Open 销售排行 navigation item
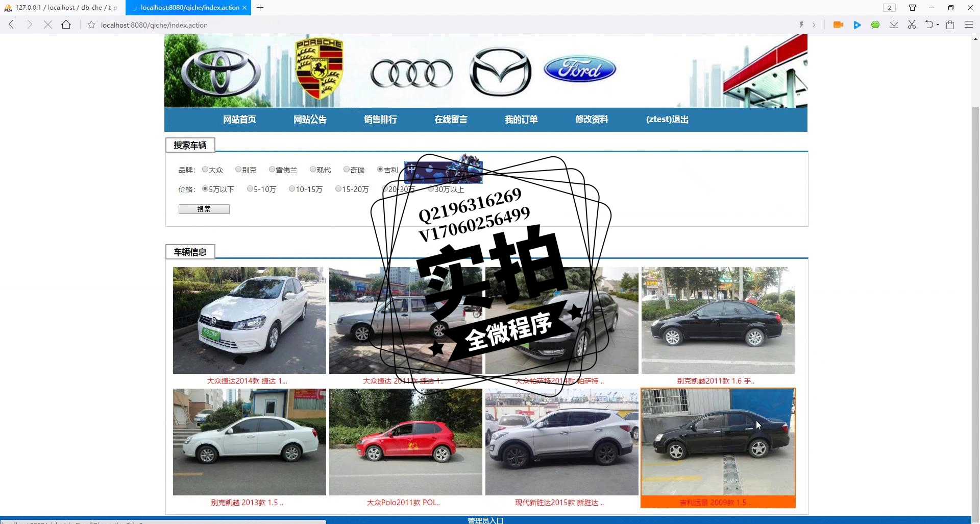This screenshot has width=980, height=524. click(380, 120)
